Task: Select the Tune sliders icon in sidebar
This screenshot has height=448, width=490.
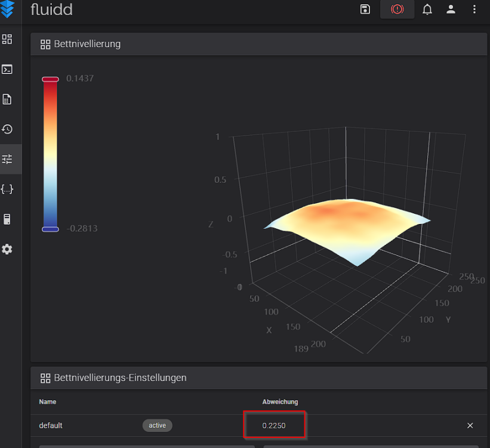Action: (x=7, y=159)
